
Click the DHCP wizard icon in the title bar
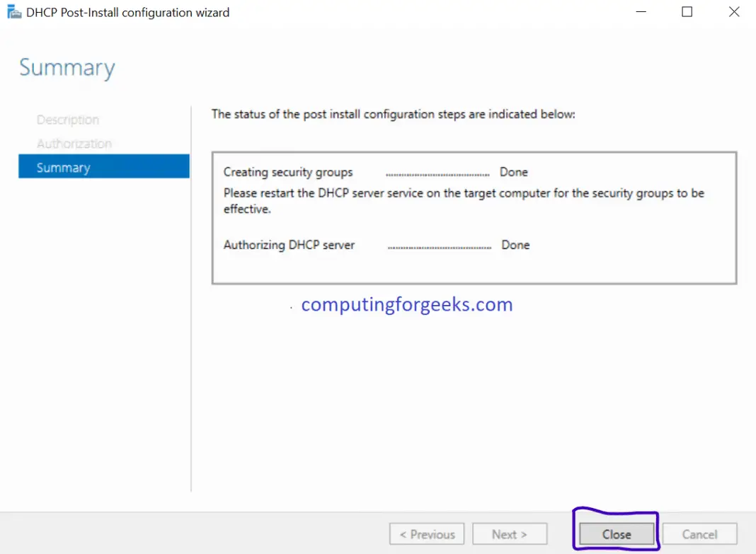(14, 11)
